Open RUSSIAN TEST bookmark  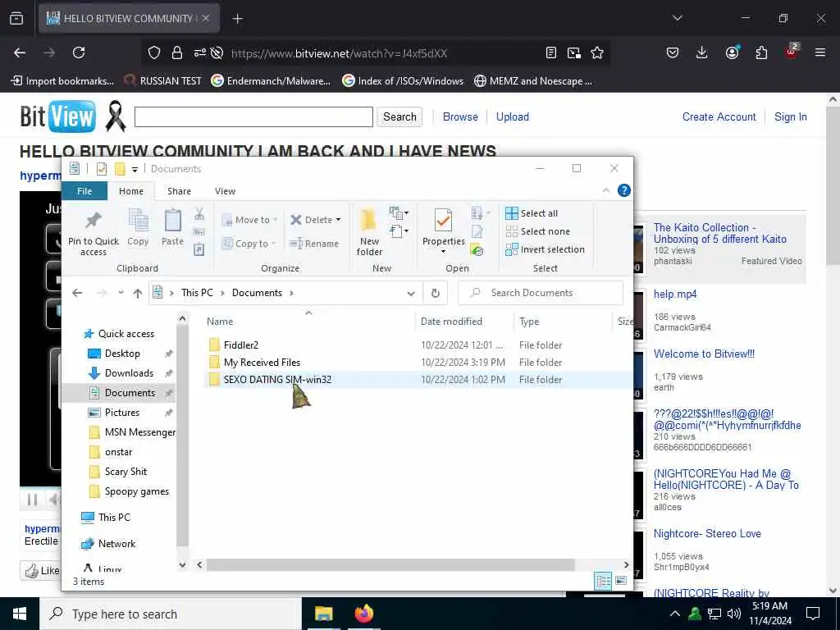[162, 81]
